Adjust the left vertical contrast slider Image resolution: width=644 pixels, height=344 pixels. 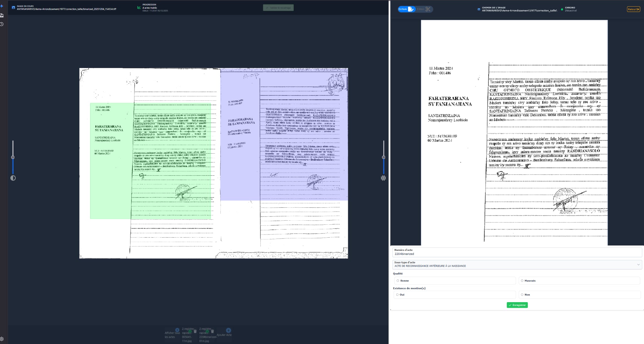[x=13, y=157]
